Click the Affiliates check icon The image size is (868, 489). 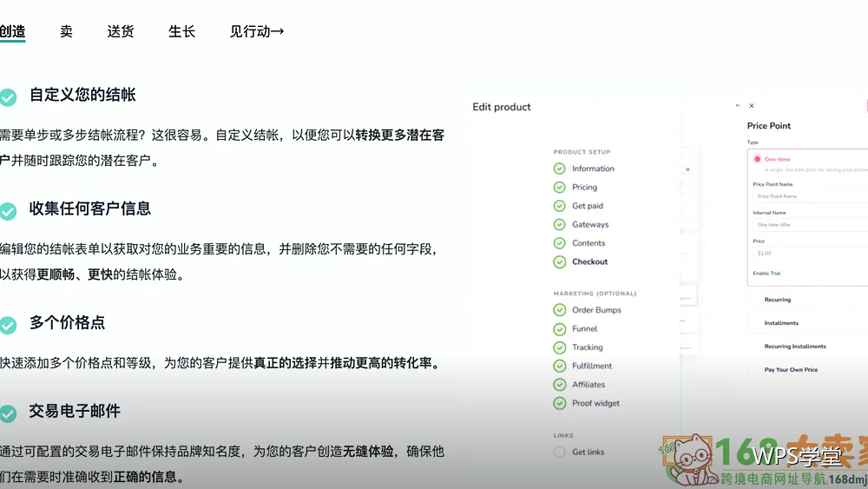(559, 384)
